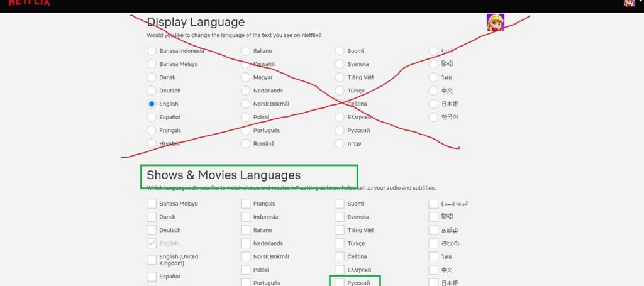Select 한국어 display language radio
The height and width of the screenshot is (286, 644).
click(x=433, y=117)
